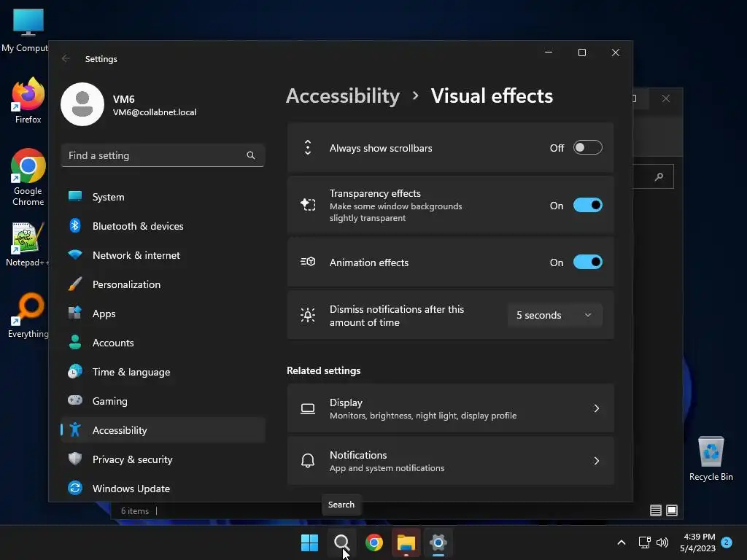Switch to large icons view in Explorer

coord(672,510)
